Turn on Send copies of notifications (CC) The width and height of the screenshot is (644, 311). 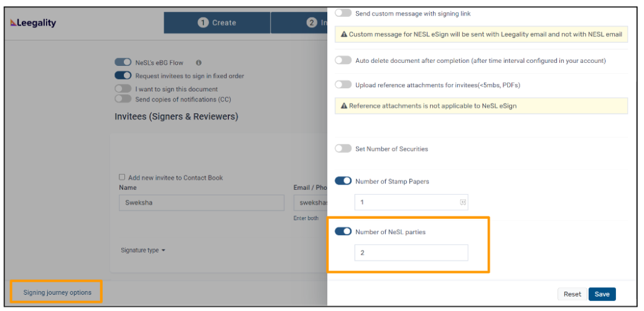[123, 99]
